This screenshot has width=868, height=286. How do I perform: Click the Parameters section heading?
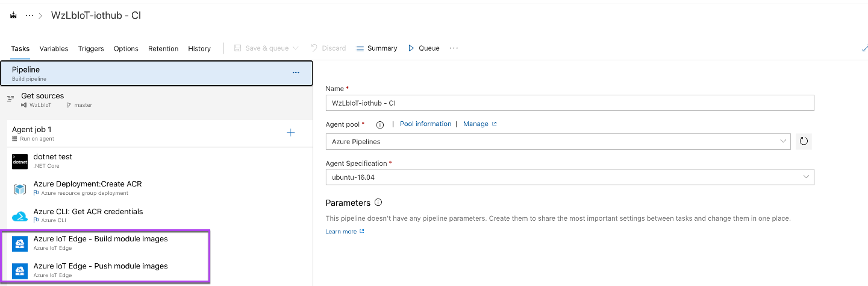[348, 203]
